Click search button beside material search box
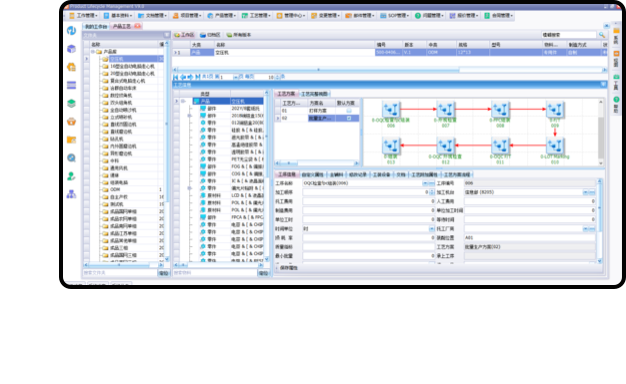Viewport: 626px width, 384px height. tap(263, 273)
